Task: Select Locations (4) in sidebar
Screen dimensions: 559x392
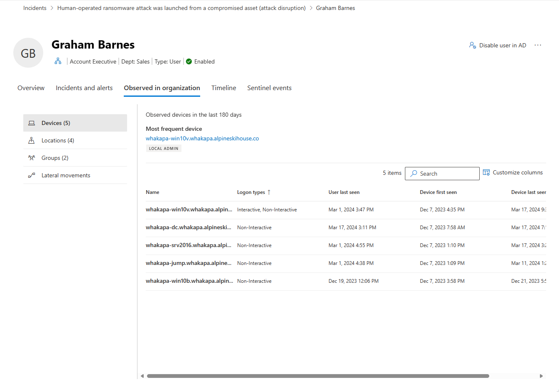Action: point(58,140)
